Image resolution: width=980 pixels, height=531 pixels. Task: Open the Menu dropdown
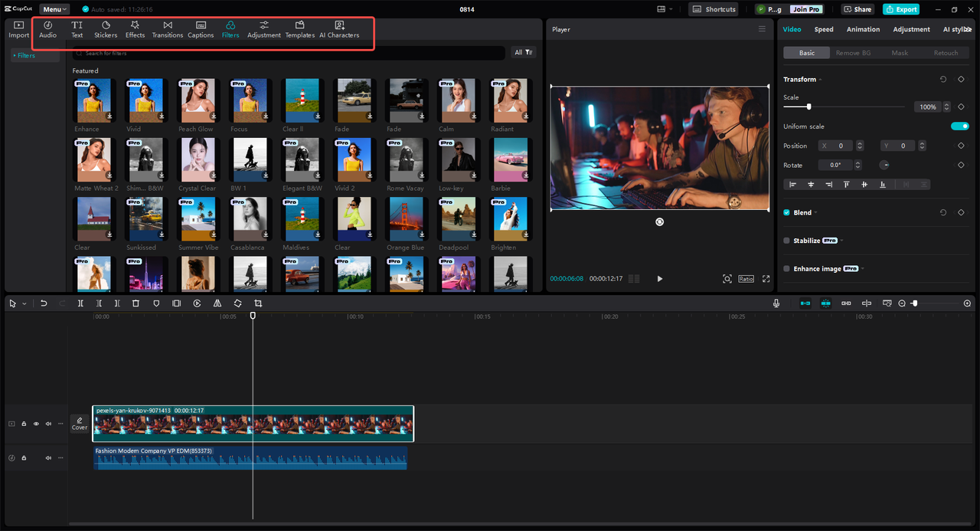tap(54, 9)
